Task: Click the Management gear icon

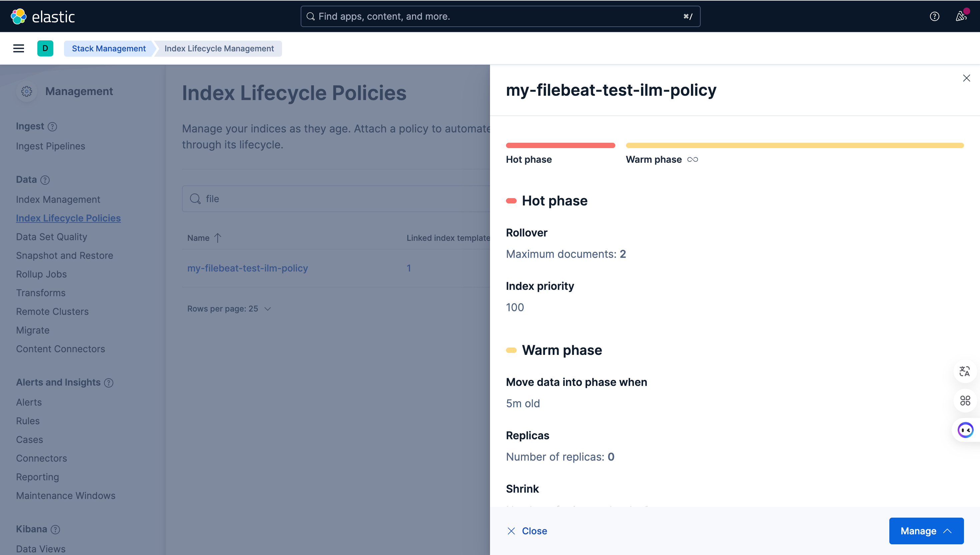Action: pyautogui.click(x=27, y=91)
